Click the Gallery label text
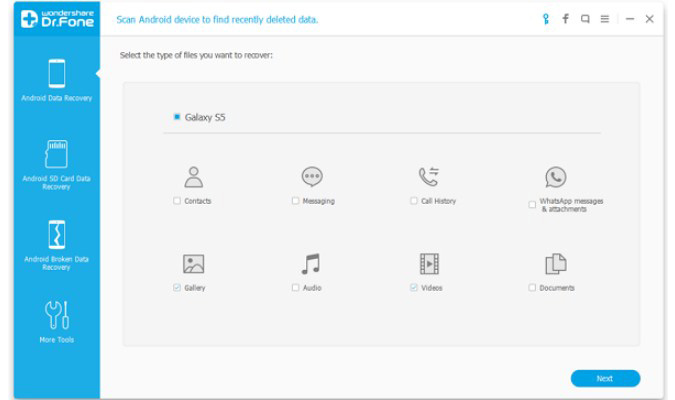The image size is (675, 400). tap(195, 288)
